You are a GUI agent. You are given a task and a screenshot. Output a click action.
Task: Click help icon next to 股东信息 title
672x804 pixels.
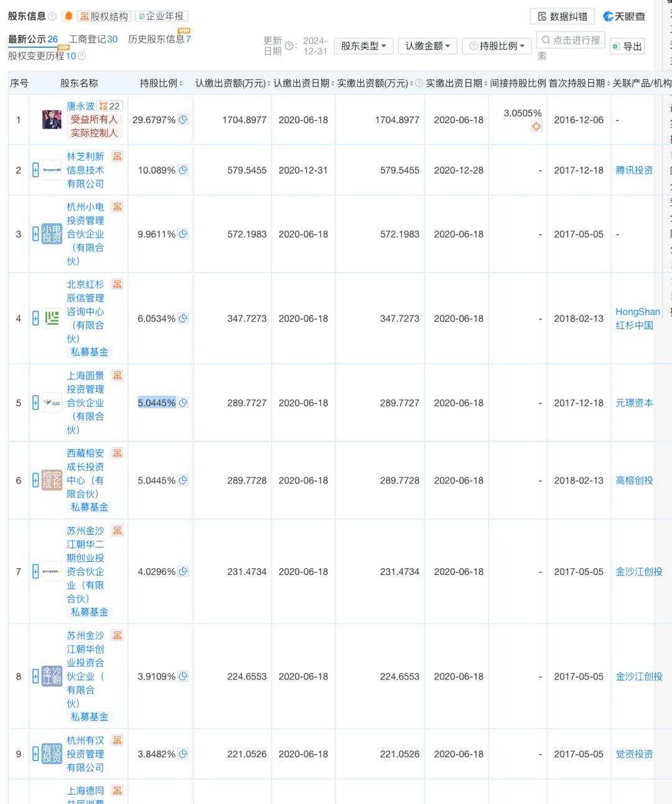coord(52,17)
